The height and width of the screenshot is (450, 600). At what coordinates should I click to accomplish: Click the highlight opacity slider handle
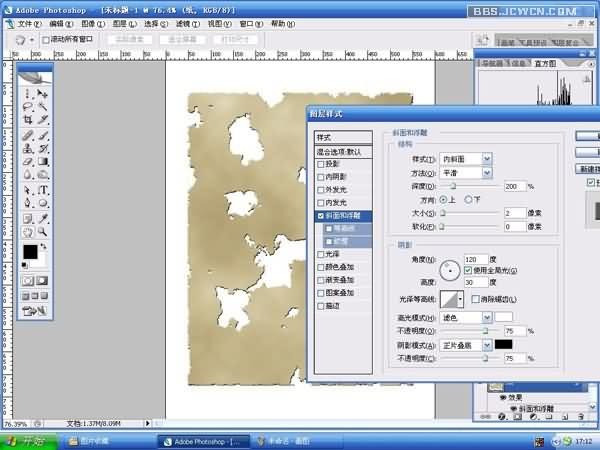tap(485, 331)
